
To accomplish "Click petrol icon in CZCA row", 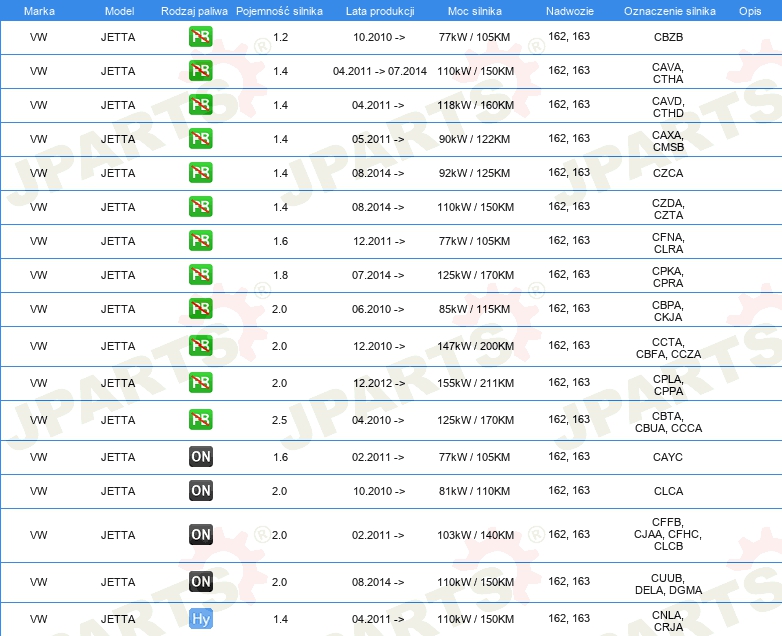I will [200, 173].
